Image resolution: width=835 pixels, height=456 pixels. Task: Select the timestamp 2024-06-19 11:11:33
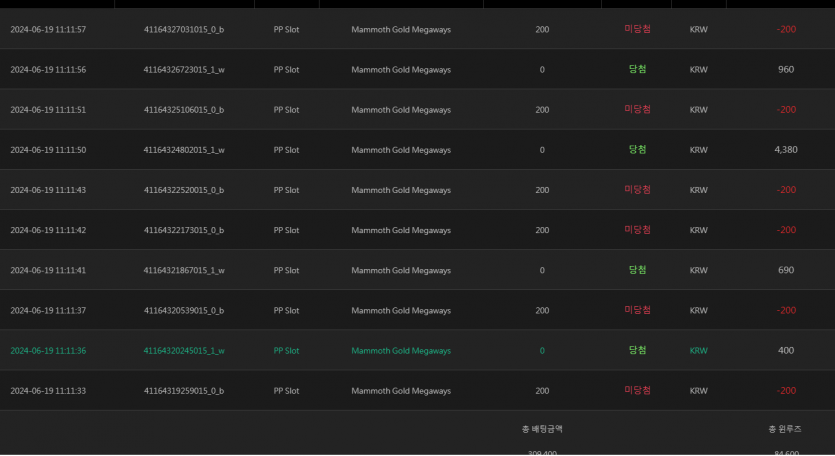[x=48, y=391]
